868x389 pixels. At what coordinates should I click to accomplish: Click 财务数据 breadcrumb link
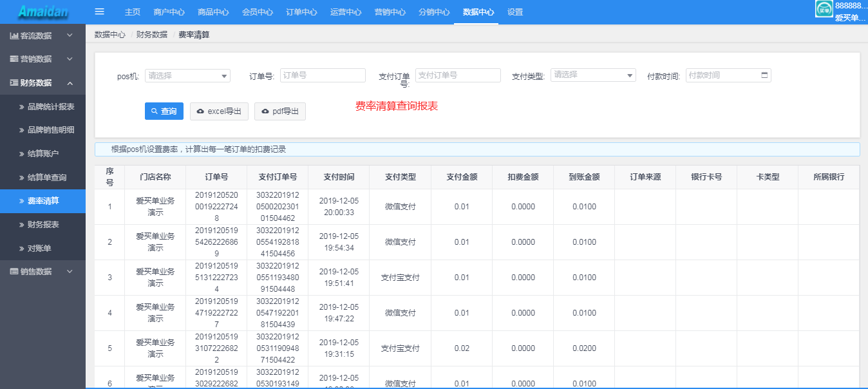[x=152, y=35]
